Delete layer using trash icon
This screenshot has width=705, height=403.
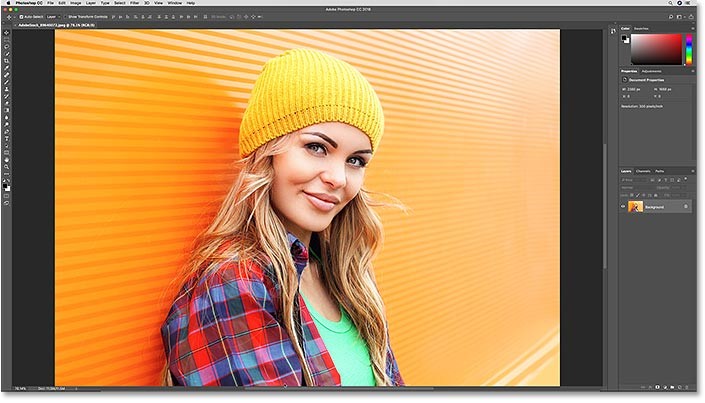pos(687,387)
